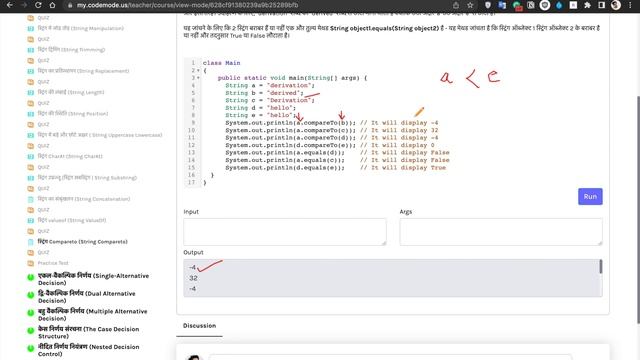Click the share icon in the address bar
Image resolution: width=640 pixels, height=360 pixels.
[456, 5]
